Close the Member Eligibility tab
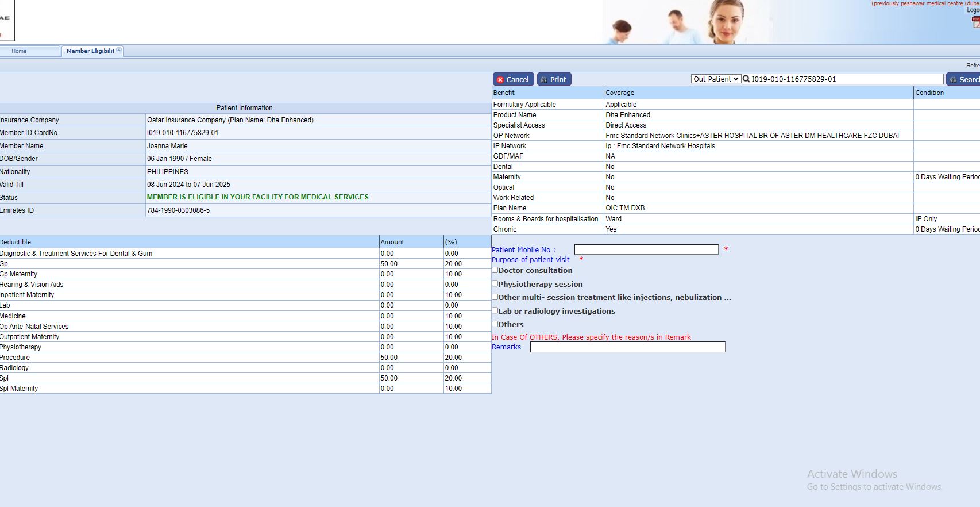The height and width of the screenshot is (507, 980). point(119,51)
